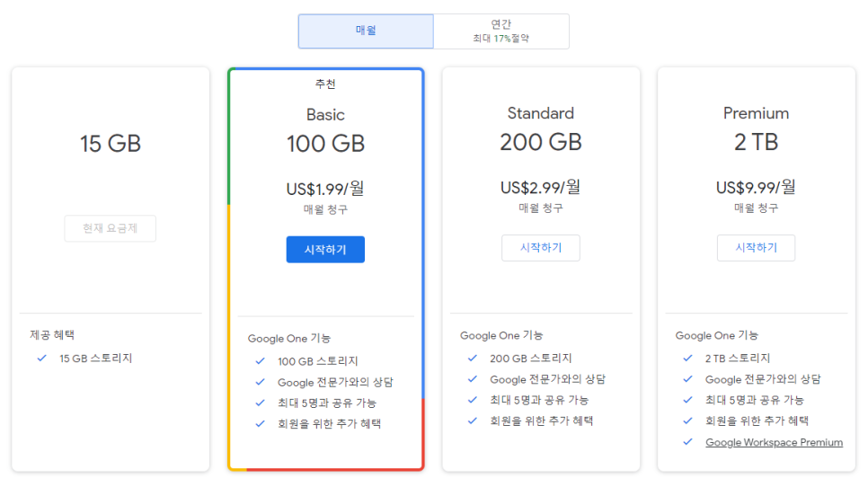Click 매월 청구 under the Premium price

[757, 208]
